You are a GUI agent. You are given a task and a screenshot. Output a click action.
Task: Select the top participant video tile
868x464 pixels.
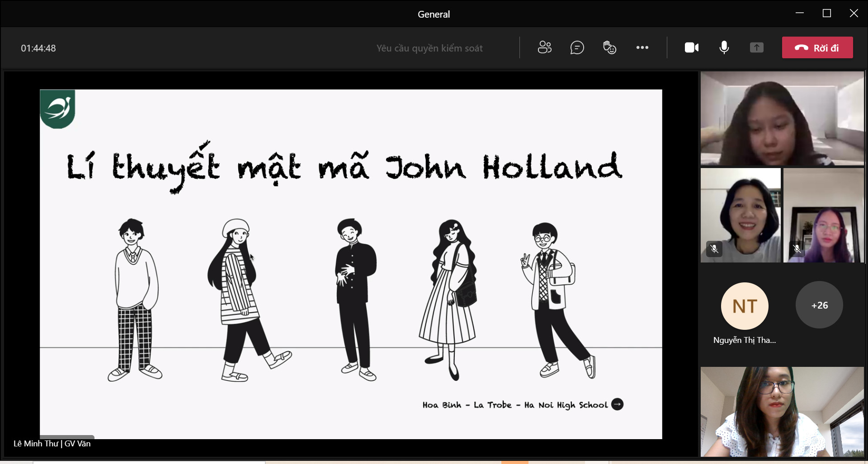pyautogui.click(x=782, y=118)
